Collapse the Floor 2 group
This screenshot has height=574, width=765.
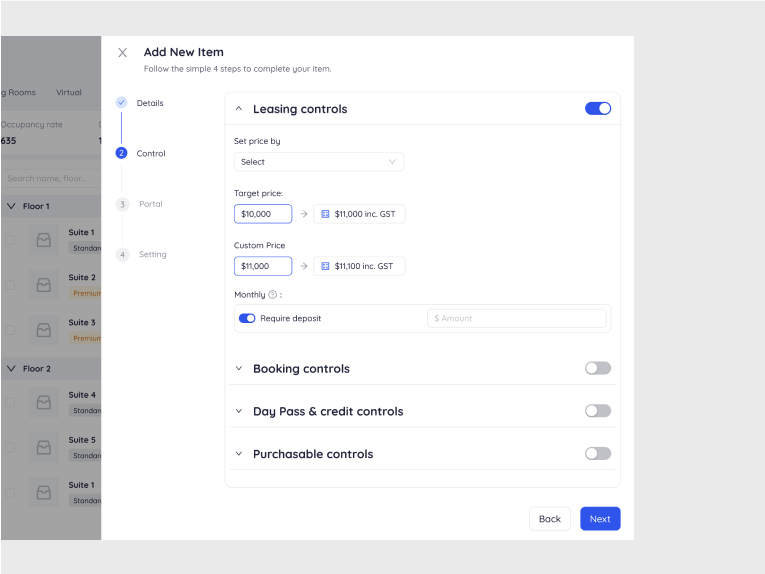click(11, 369)
